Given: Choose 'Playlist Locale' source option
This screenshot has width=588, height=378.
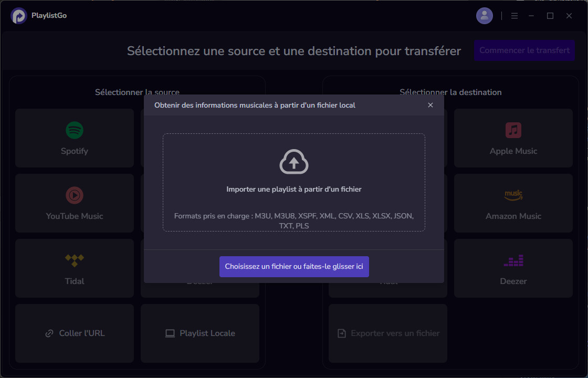Looking at the screenshot, I should tap(200, 333).
